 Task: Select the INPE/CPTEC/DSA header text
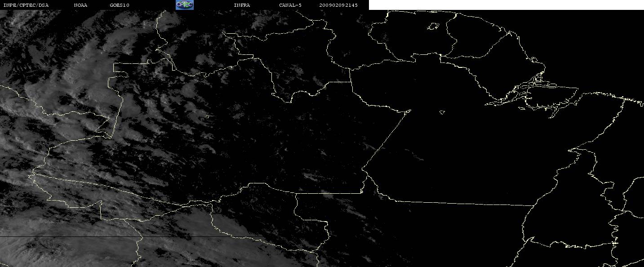tap(26, 5)
